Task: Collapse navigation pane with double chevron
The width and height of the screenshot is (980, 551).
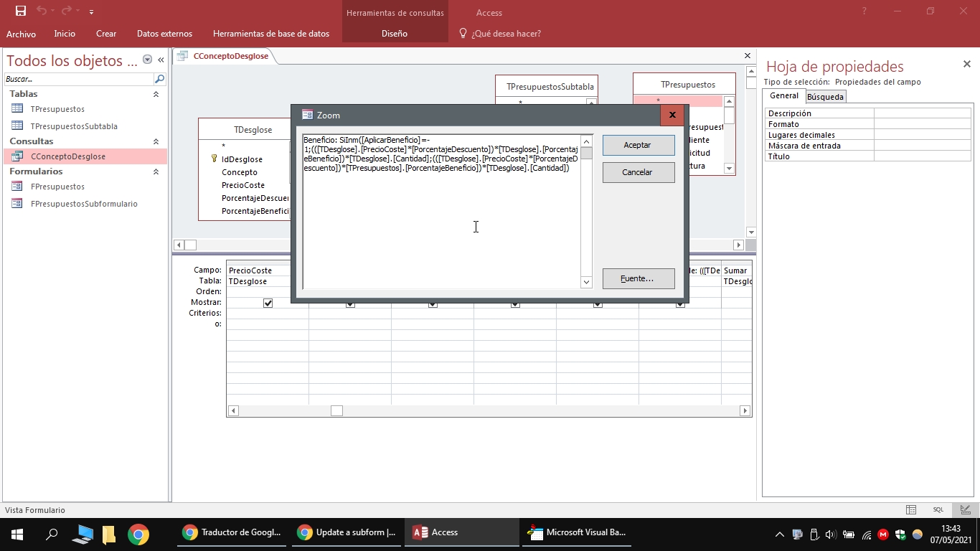Action: pos(161,60)
